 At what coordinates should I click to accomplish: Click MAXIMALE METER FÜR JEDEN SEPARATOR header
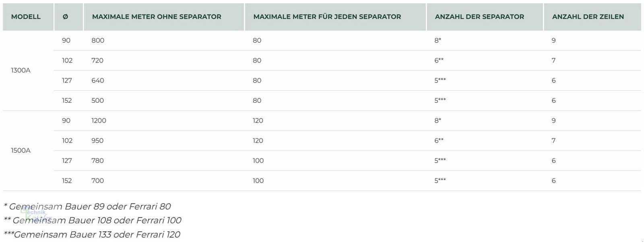(x=327, y=17)
